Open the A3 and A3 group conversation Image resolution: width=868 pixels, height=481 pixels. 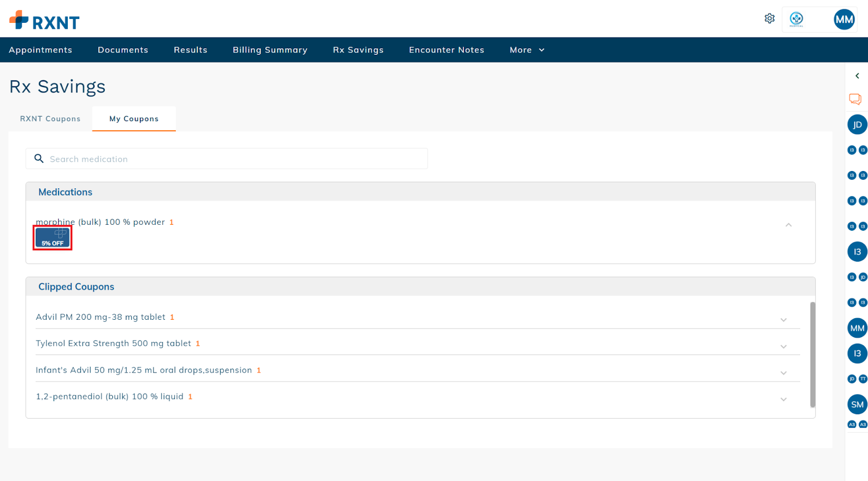click(x=857, y=425)
